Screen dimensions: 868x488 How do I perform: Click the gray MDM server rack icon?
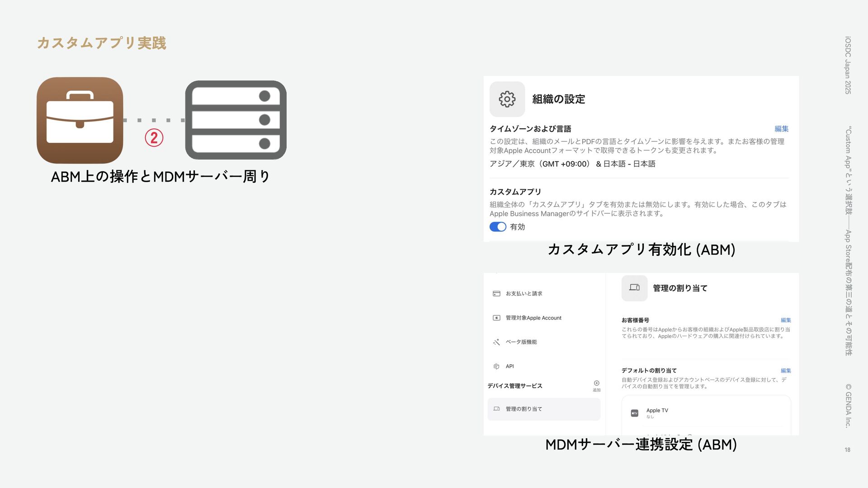click(236, 120)
